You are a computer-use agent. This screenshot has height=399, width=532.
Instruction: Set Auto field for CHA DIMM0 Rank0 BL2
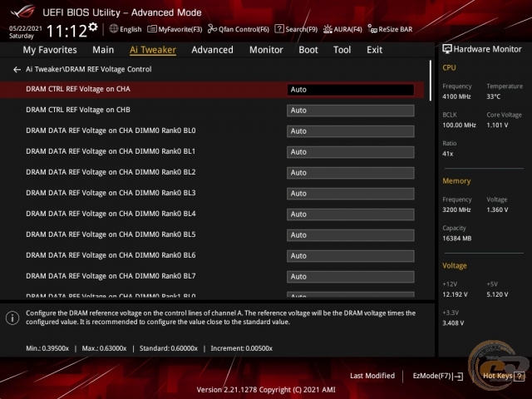(351, 173)
